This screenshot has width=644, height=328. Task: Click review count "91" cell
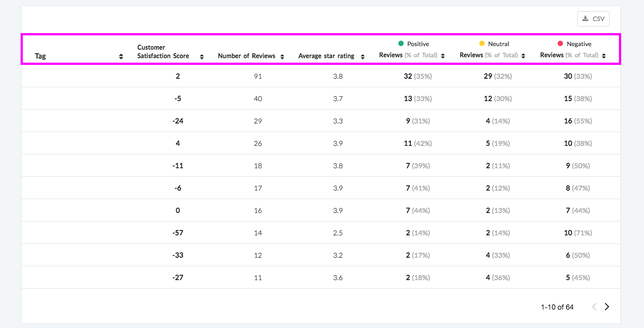click(x=258, y=76)
